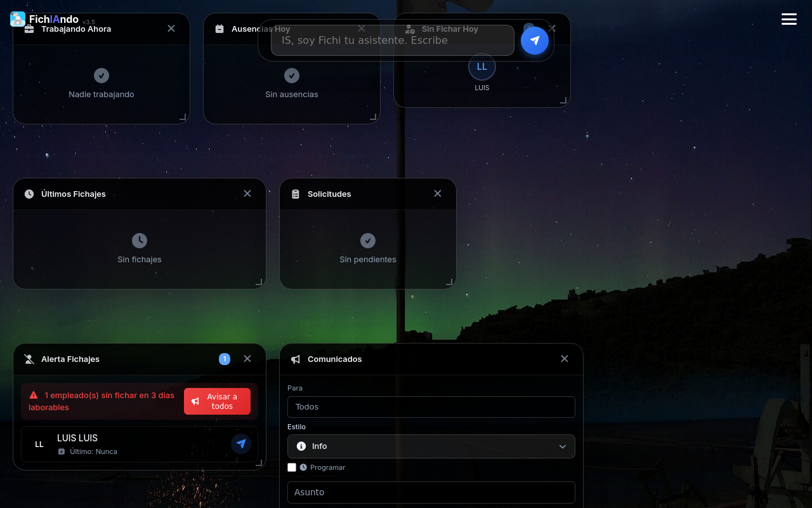Click the Nadie trabajando text
The image size is (812, 508).
click(101, 95)
